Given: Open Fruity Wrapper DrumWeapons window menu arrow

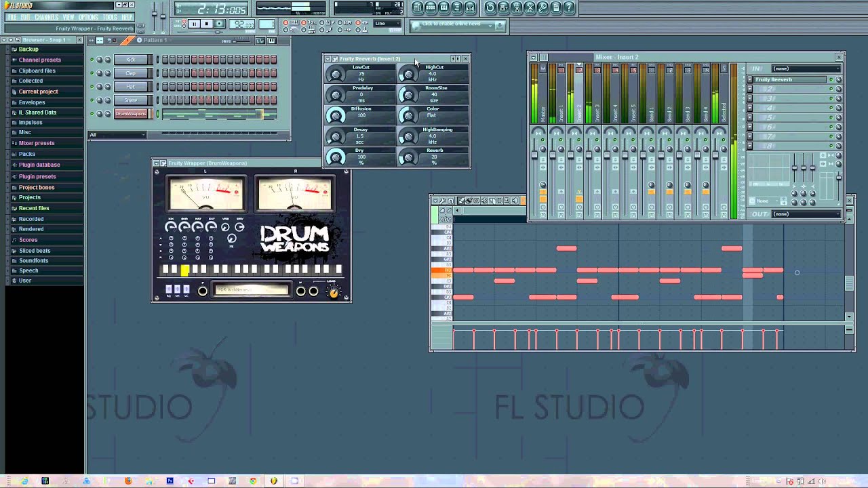Looking at the screenshot, I should [157, 163].
